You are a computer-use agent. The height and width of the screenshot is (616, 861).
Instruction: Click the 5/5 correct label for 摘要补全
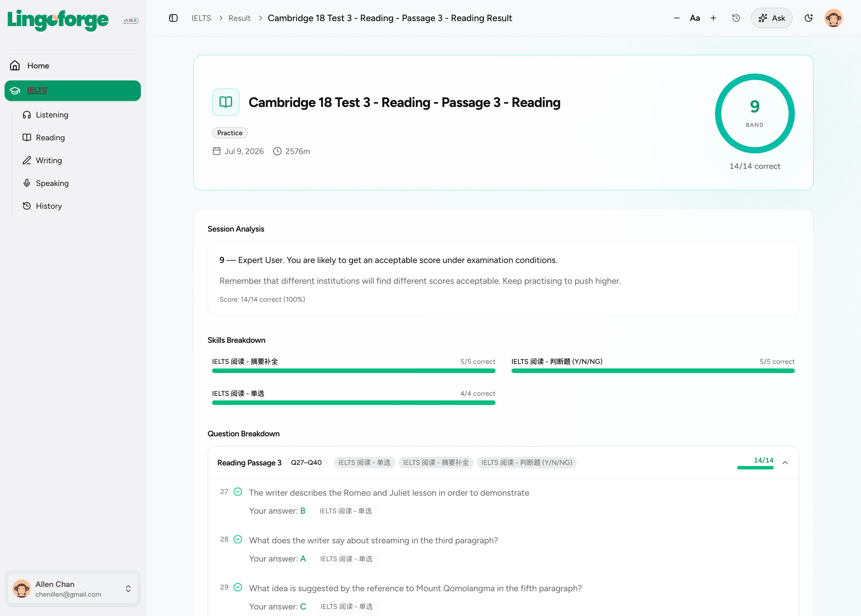point(478,362)
